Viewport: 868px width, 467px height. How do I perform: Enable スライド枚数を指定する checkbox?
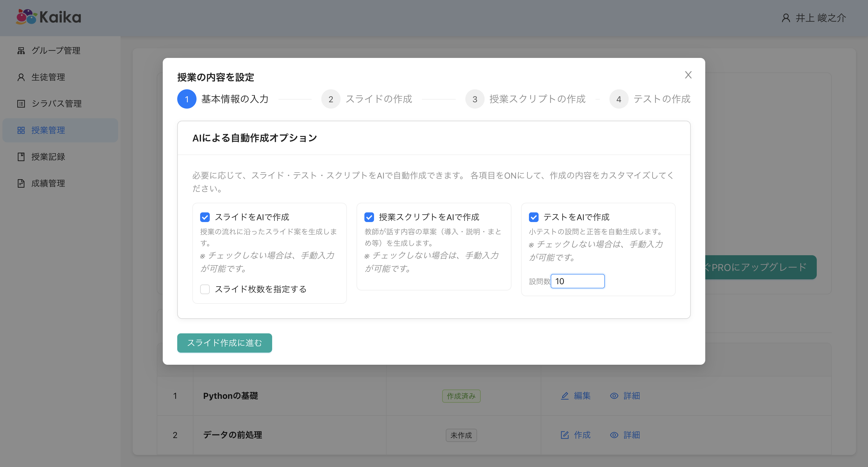click(x=205, y=289)
